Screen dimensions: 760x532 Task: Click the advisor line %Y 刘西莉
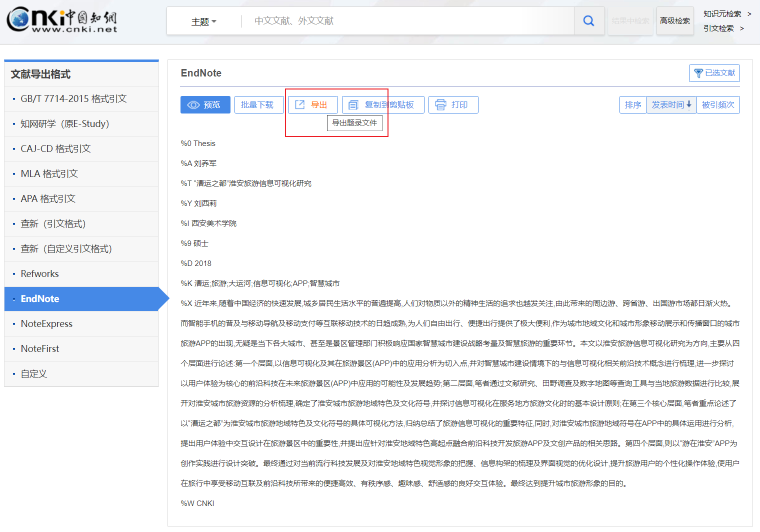click(198, 203)
